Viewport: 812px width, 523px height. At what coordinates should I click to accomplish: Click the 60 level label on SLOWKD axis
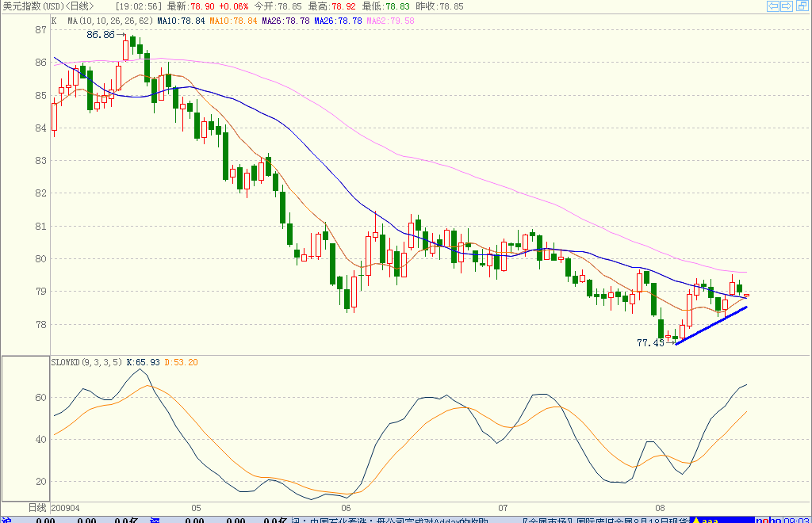41,397
